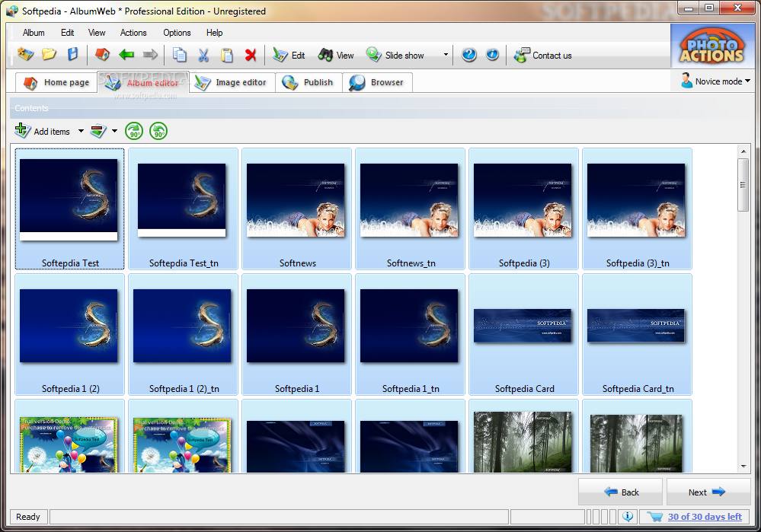
Task: Rotate 90 degrees clockwise
Action: point(134,131)
